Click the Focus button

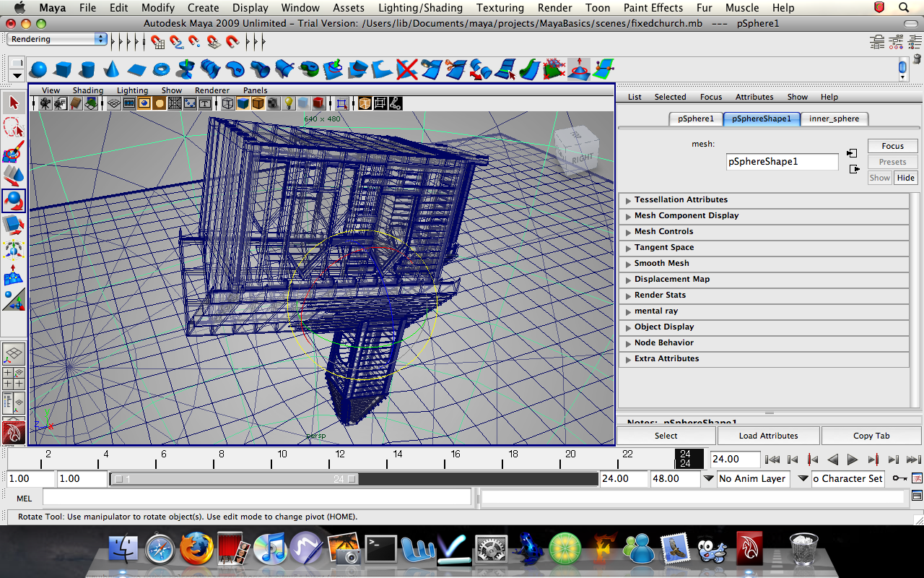892,146
